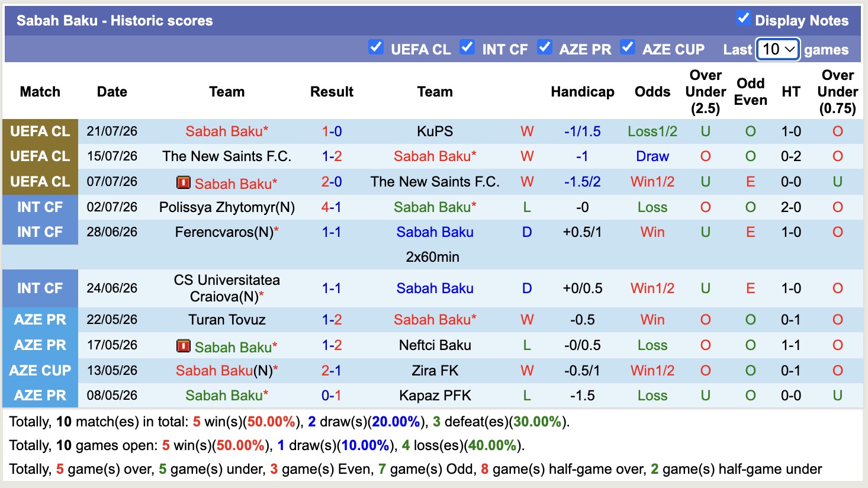Open The New Saints F.C. home team link
This screenshot has width=868, height=488.
[x=227, y=156]
